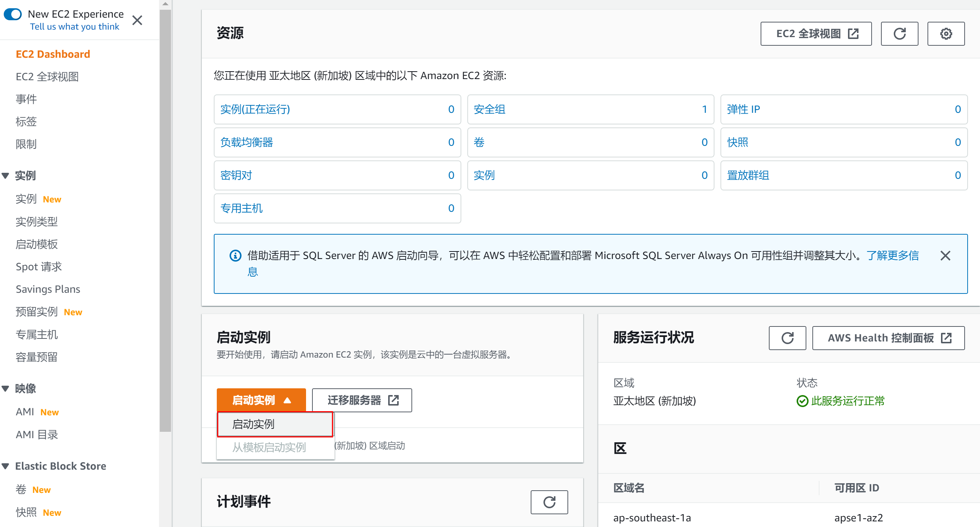The image size is (980, 527).
Task: Open the 弹性 IP resource card
Action: [844, 109]
